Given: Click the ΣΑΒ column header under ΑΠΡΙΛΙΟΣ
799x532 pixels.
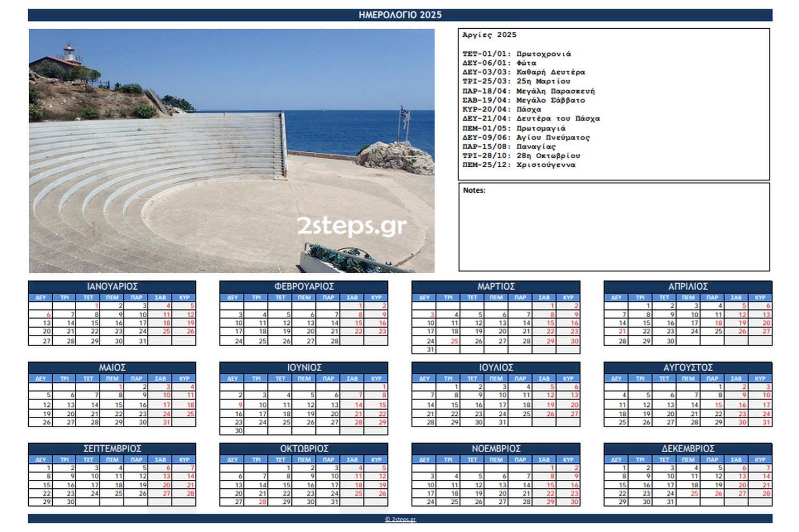Looking at the screenshot, I should pyautogui.click(x=736, y=298).
